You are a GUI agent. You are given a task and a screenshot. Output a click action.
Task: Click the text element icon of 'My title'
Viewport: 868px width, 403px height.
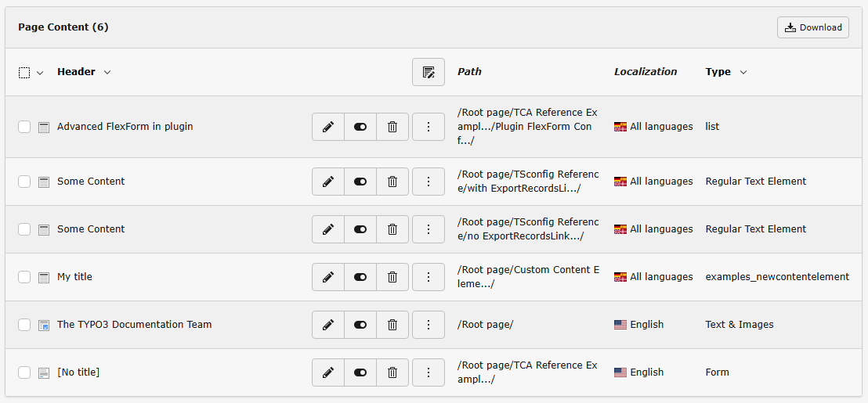coord(44,278)
